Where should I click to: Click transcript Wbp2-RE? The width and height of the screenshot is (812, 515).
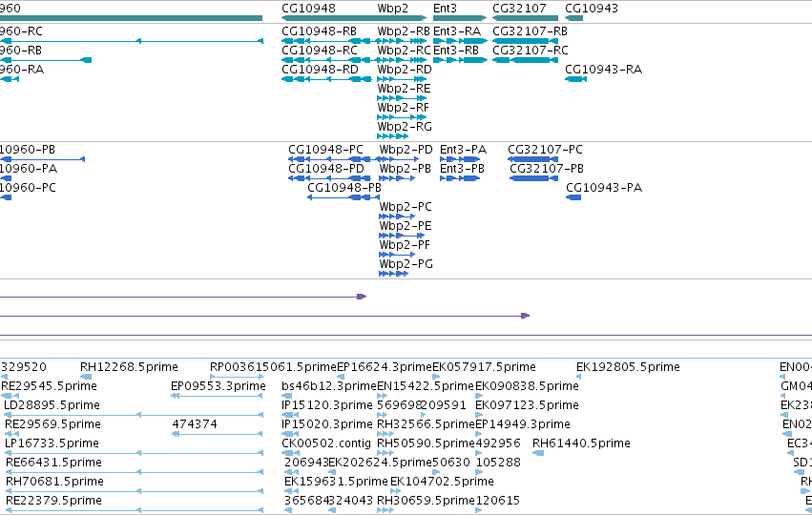click(404, 89)
